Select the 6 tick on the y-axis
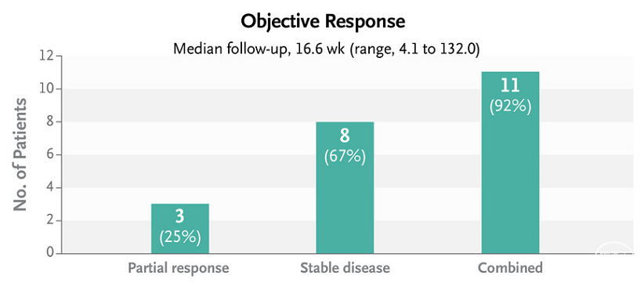The image size is (644, 286). (x=50, y=155)
